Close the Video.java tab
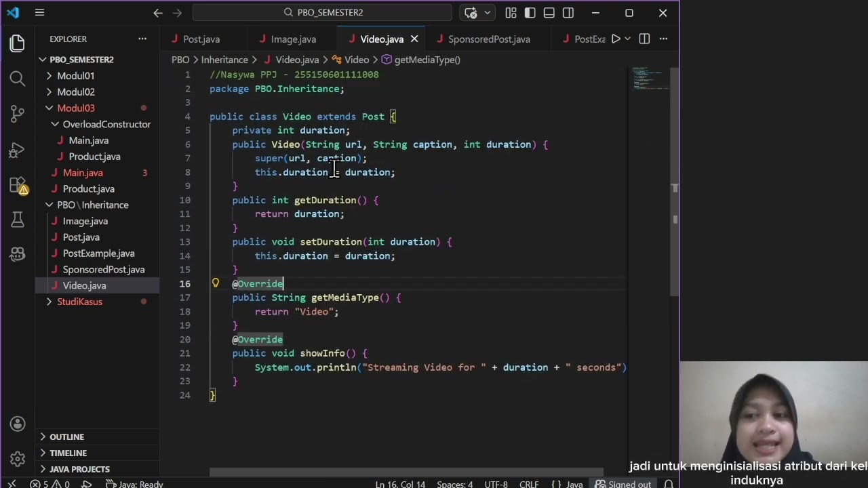Viewport: 868px width, 488px height. pos(414,39)
